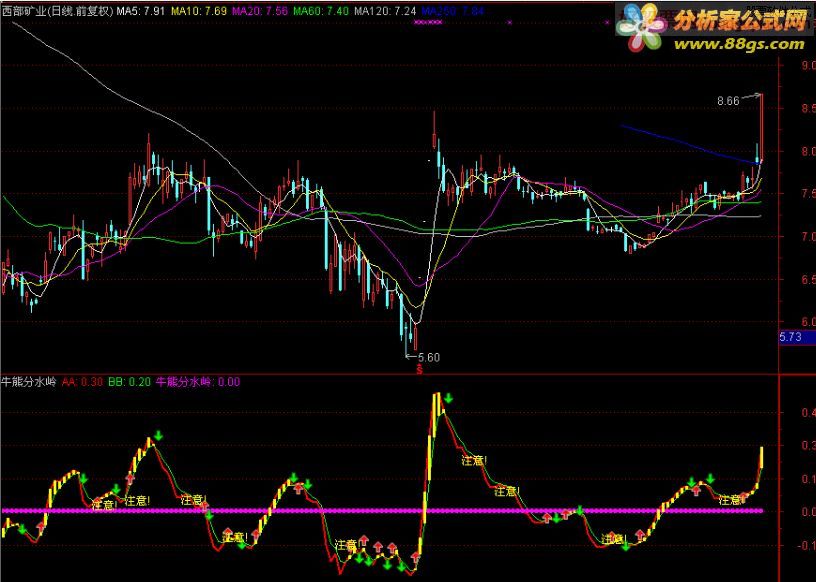Select the MA5: 7.91 indicator label
816x582 pixels.
[x=141, y=11]
